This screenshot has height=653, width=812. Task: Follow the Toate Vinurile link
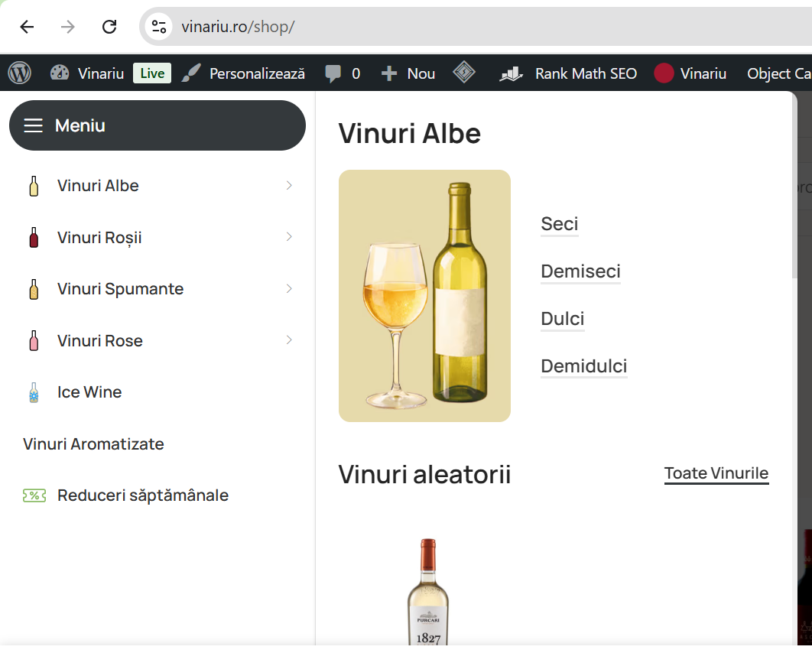coord(716,473)
